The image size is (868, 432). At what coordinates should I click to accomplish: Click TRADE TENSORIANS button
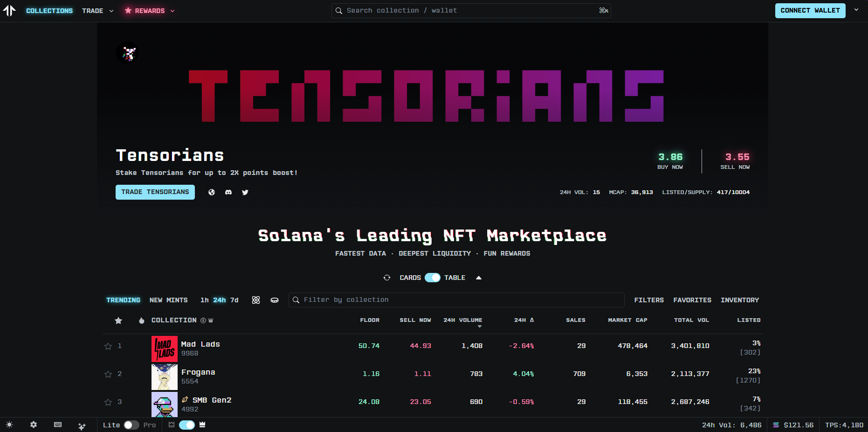click(155, 192)
